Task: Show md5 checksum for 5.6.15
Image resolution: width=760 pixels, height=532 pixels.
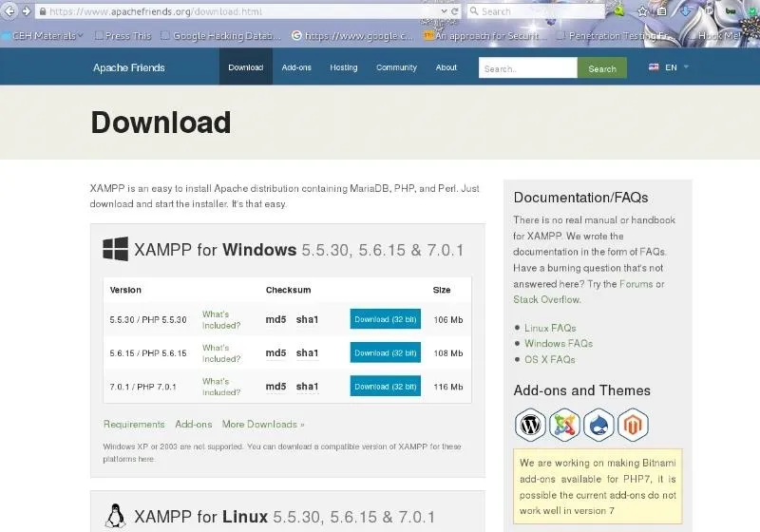Action: (x=275, y=353)
